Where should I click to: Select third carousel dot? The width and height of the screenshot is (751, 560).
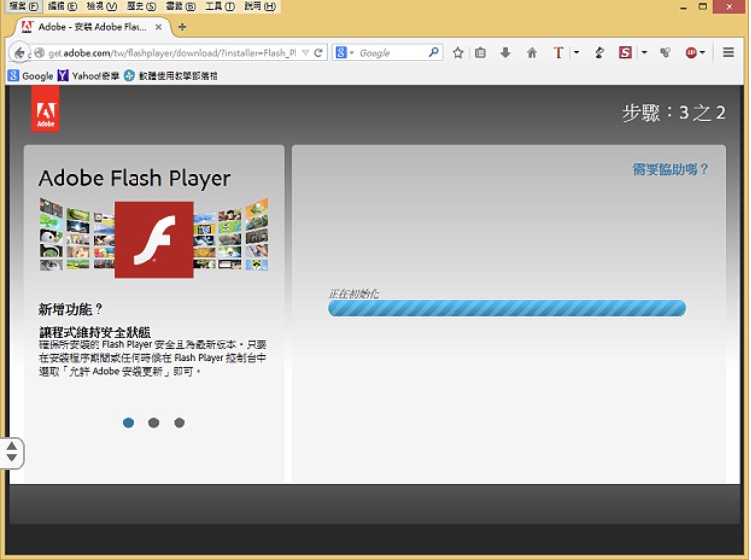coord(179,422)
